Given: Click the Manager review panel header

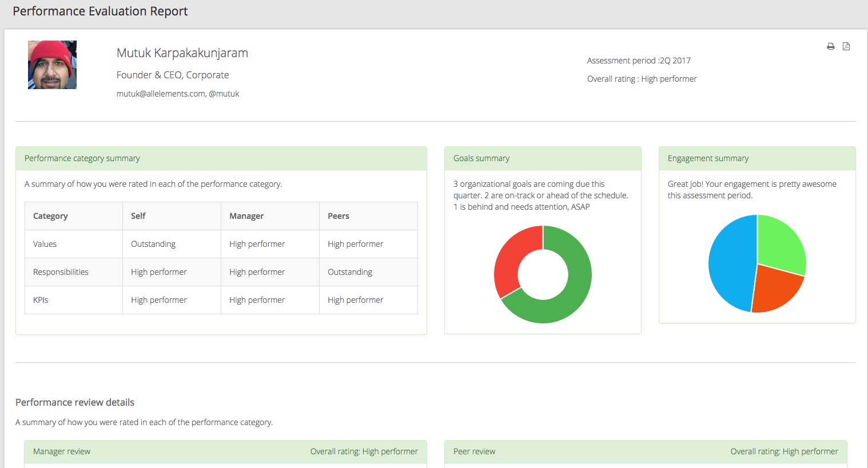Looking at the screenshot, I should [225, 451].
